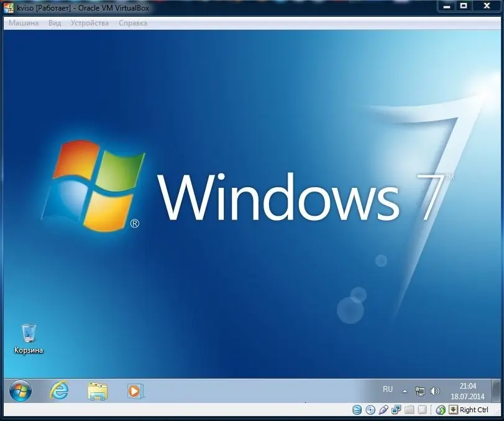The height and width of the screenshot is (421, 504).
Task: Click the hard disk activity indicator
Action: [x=357, y=410]
